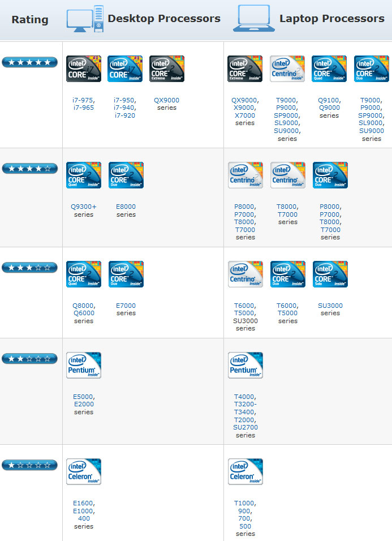392x541 pixels.
Task: Click the blue Core i7 badge above i7-950
Action: tap(125, 68)
